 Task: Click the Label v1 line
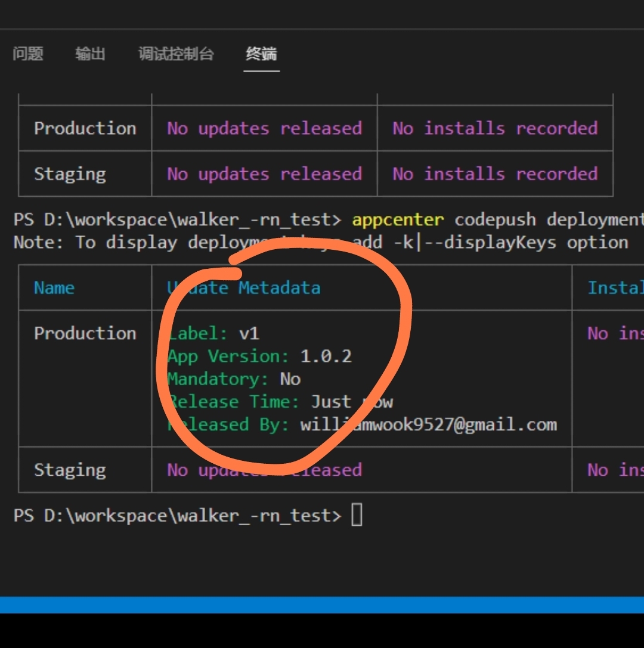tap(214, 333)
